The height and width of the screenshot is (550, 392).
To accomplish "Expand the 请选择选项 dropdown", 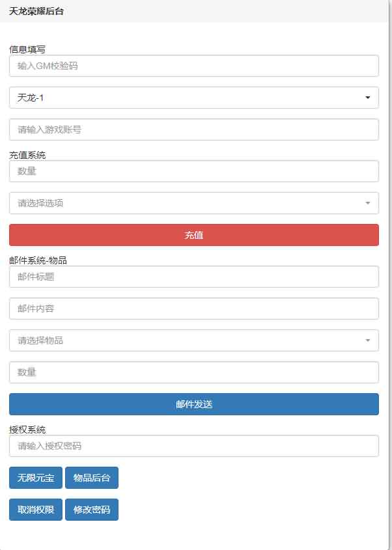I will point(193,203).
